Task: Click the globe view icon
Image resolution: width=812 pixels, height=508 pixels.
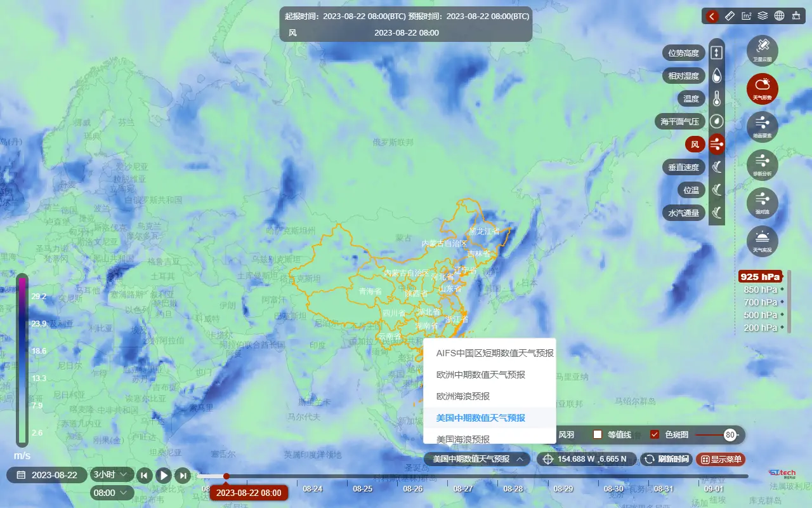Action: [x=780, y=16]
